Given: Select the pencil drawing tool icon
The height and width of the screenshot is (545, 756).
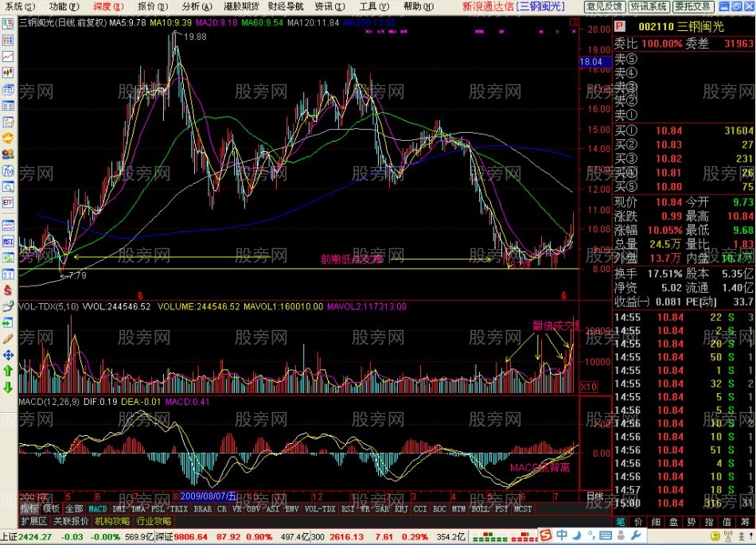Looking at the screenshot, I should [x=8, y=339].
